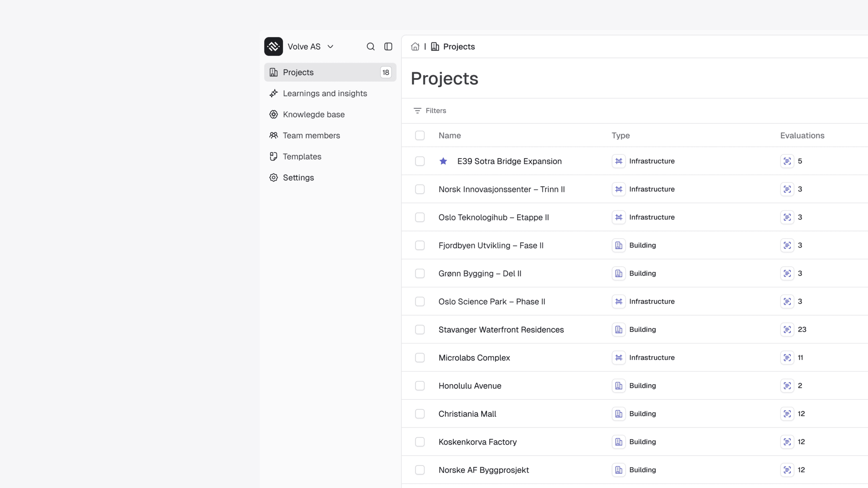
Task: Click the Volve AS logo icon
Action: click(273, 47)
